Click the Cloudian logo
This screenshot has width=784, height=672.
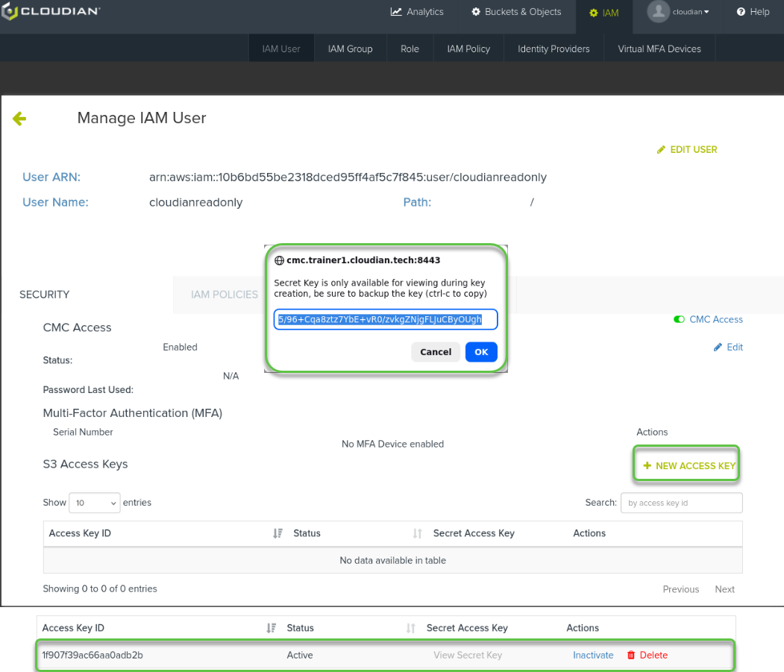point(51,12)
